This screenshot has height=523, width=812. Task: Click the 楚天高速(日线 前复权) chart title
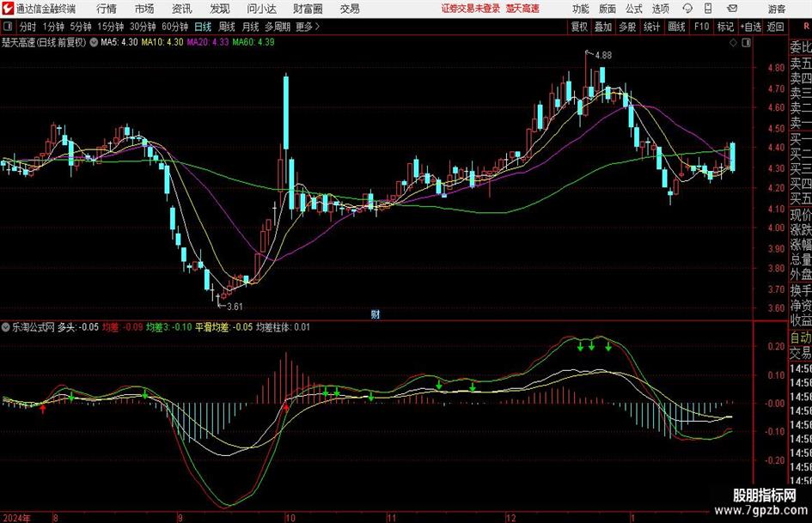(x=44, y=42)
